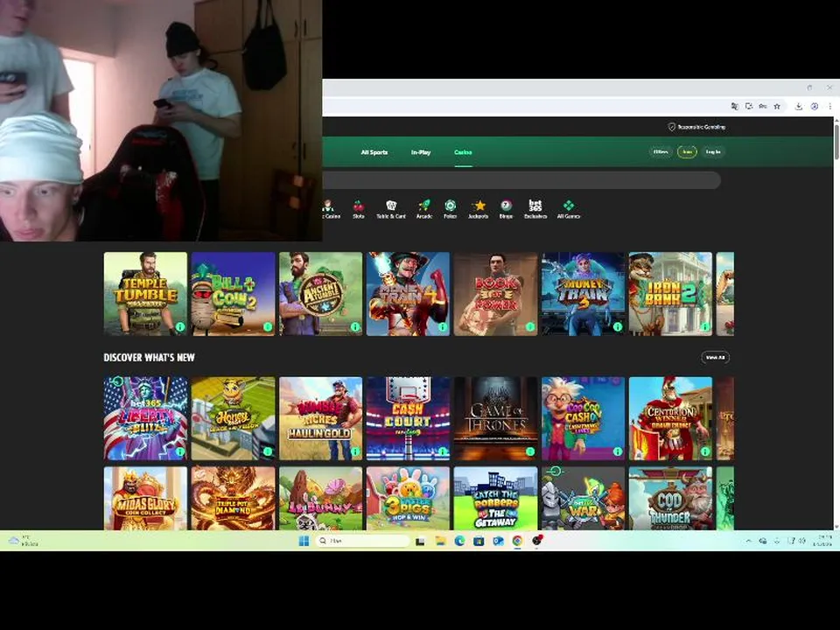The height and width of the screenshot is (630, 840).
Task: Open the Liberty Blitz game
Action: 145,418
